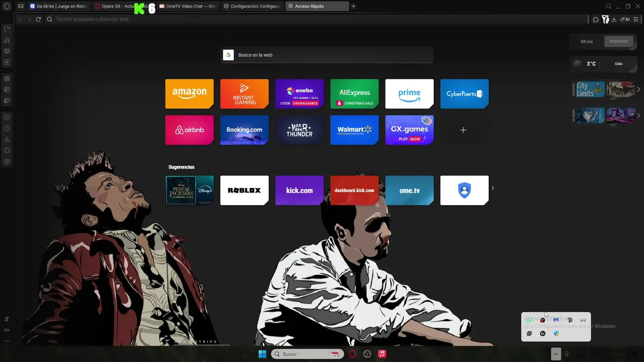
Task: Open the Booking.com speed dial tile
Action: [245, 130]
